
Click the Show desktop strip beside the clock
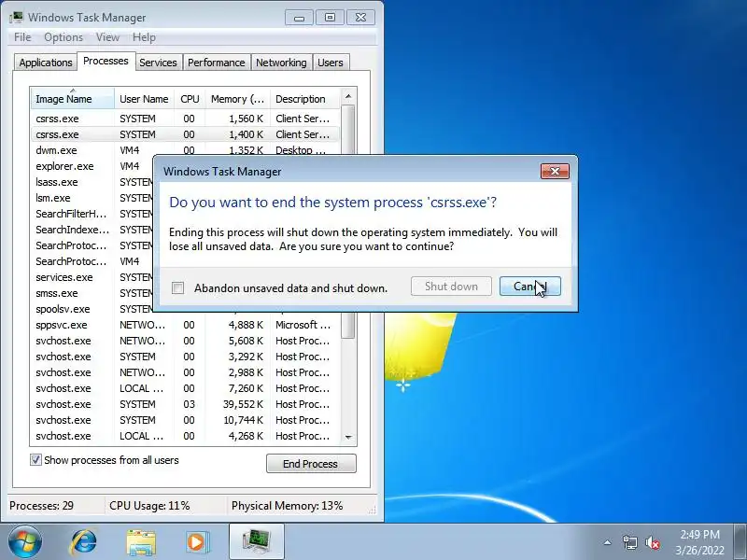(740, 542)
